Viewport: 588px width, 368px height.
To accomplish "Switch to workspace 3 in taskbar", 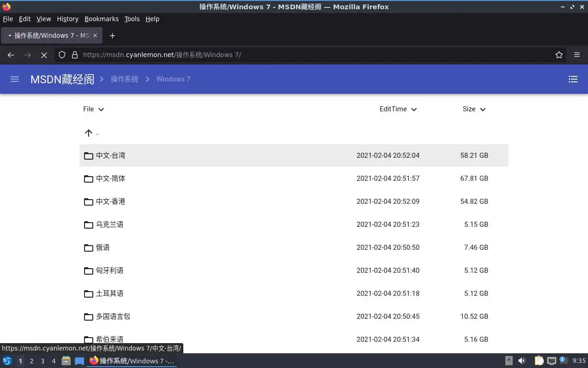I will point(42,361).
